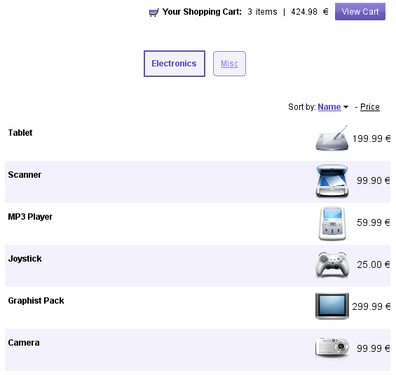Image resolution: width=396 pixels, height=375 pixels.
Task: Click the Scanner product title
Action: click(x=24, y=175)
